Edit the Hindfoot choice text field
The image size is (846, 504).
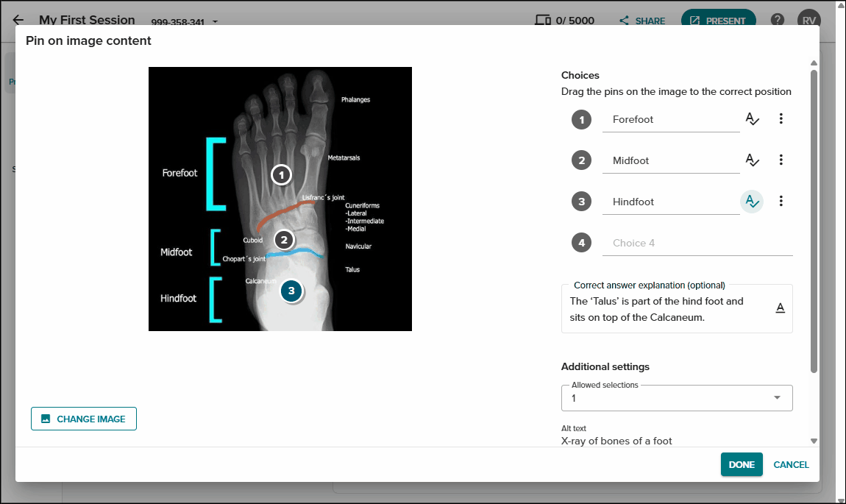(x=671, y=202)
